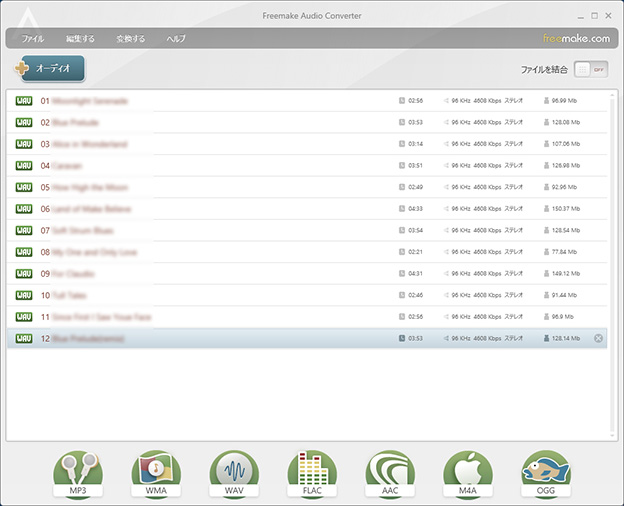This screenshot has width=624, height=506.
Task: Click audio info text on track 10
Action: (487, 295)
